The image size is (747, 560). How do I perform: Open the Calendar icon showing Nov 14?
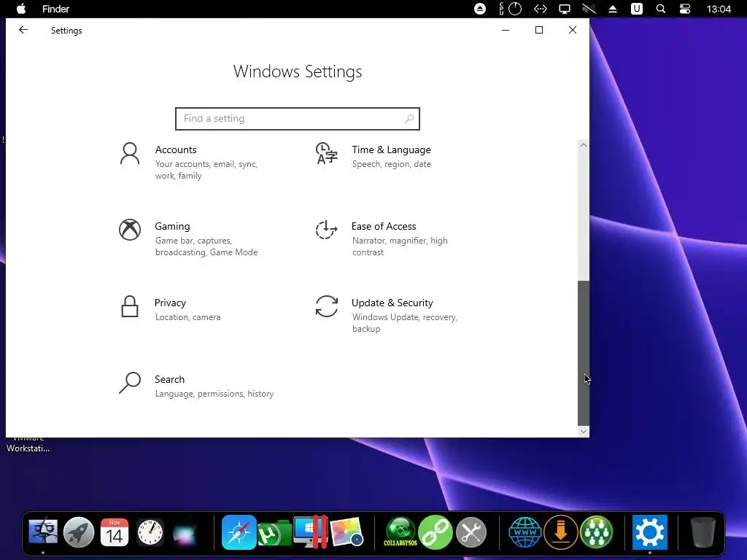point(115,532)
